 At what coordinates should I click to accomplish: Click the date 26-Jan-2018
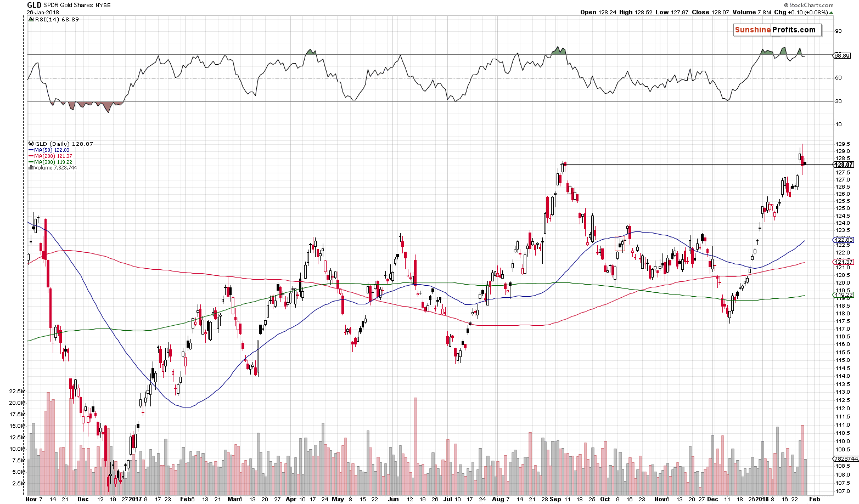43,12
